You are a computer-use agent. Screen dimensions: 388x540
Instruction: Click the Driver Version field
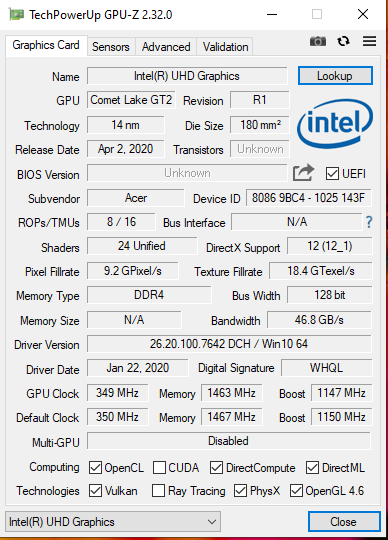pos(229,344)
